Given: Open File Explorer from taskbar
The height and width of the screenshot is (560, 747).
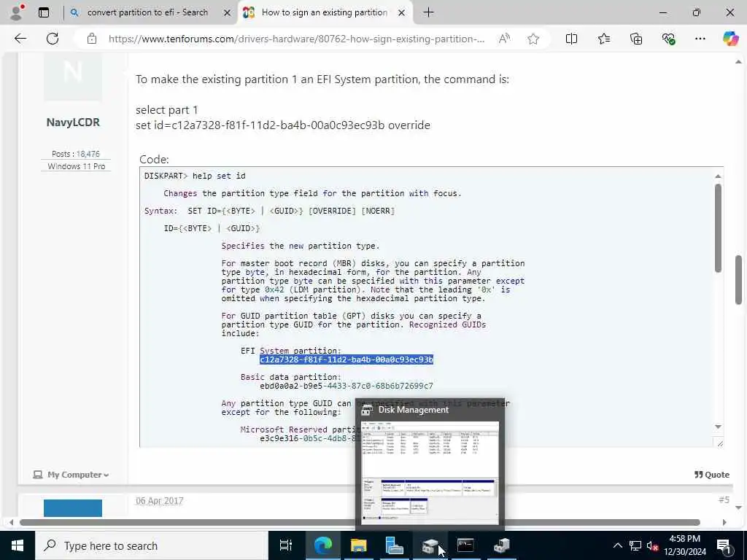Looking at the screenshot, I should point(358,545).
